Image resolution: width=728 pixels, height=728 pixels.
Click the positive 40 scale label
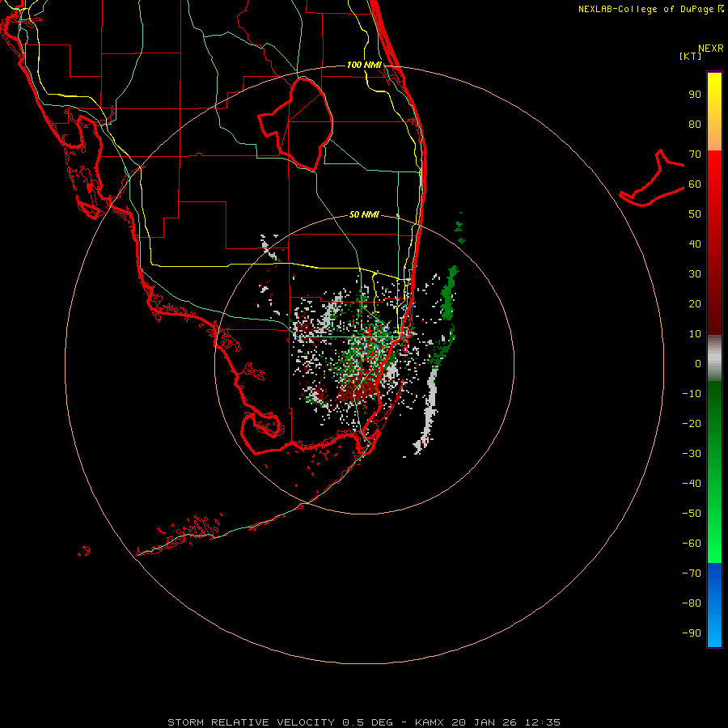point(695,243)
